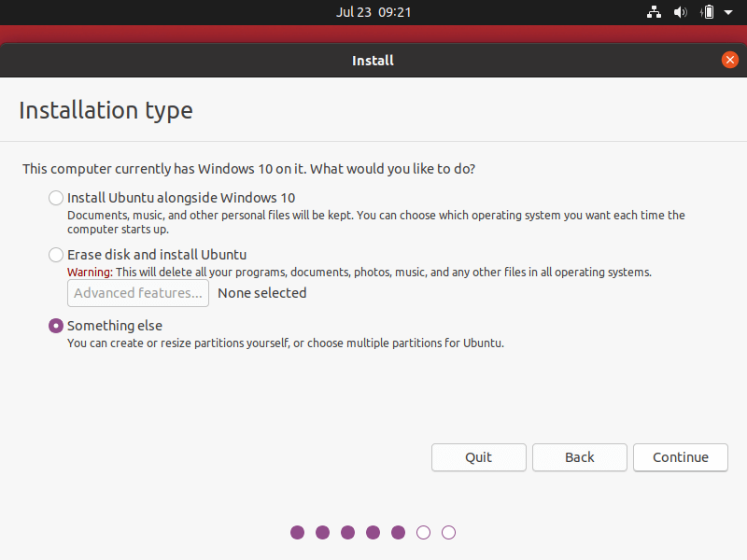Quit the Ubuntu installer
Viewport: 747px width, 560px height.
coord(478,457)
